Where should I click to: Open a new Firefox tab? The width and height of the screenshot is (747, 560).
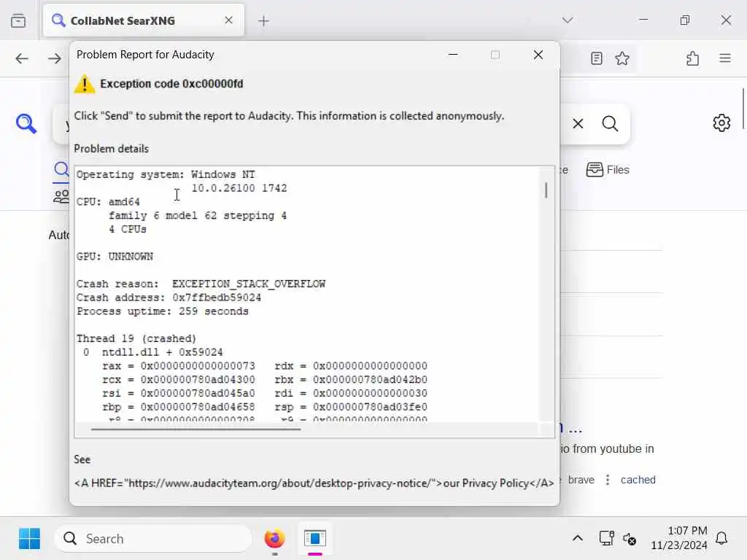pos(263,21)
